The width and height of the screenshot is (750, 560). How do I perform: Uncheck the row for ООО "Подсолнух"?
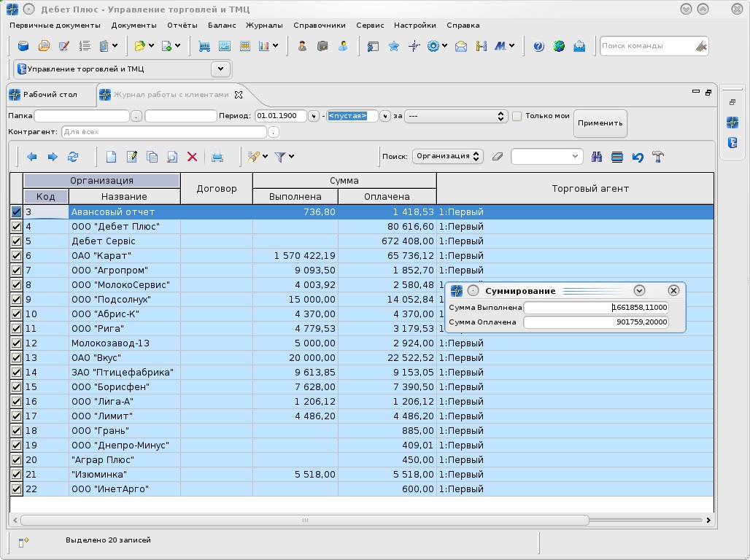tap(16, 300)
